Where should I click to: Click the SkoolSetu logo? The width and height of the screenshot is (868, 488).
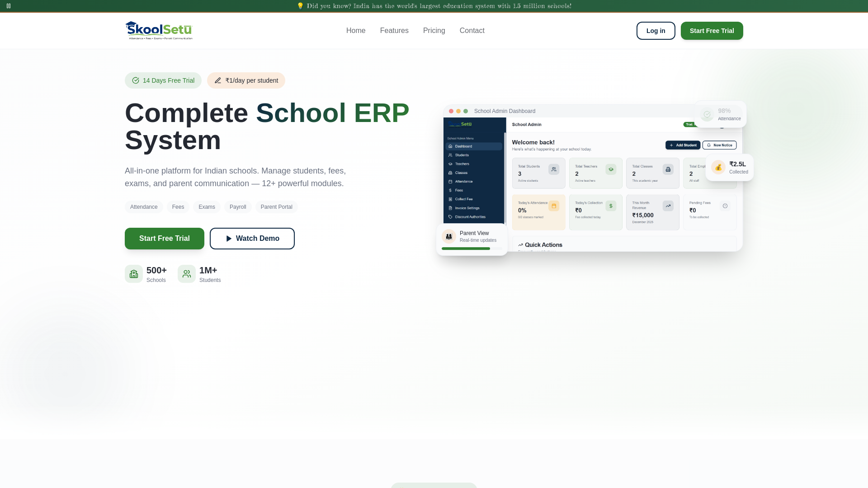(159, 30)
